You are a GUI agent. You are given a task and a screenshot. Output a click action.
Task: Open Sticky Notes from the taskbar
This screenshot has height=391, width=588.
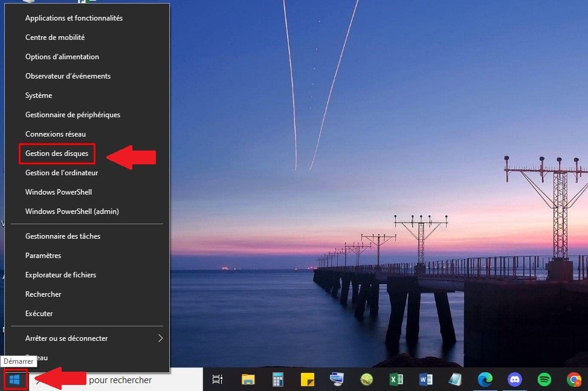pyautogui.click(x=307, y=380)
